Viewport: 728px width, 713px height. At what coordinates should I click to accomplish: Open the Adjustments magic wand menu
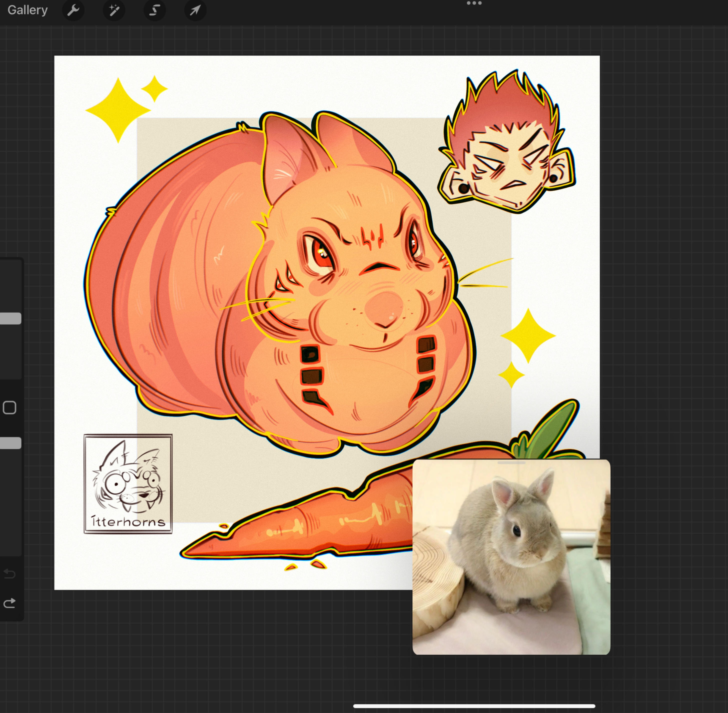coord(114,10)
